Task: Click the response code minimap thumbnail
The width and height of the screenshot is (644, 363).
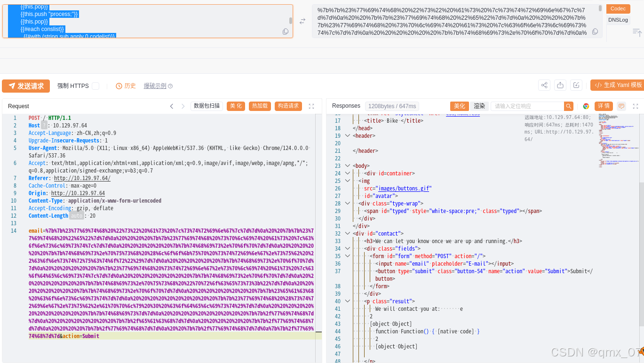Action: 618,140
